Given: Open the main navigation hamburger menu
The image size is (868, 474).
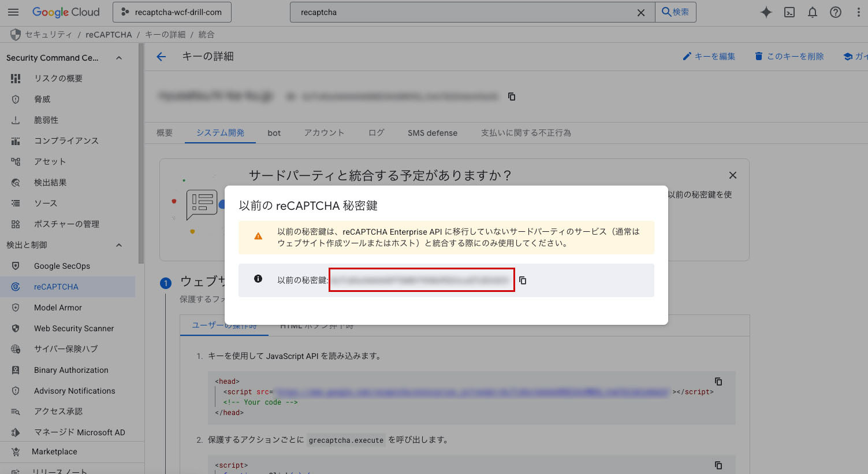Looking at the screenshot, I should [13, 12].
